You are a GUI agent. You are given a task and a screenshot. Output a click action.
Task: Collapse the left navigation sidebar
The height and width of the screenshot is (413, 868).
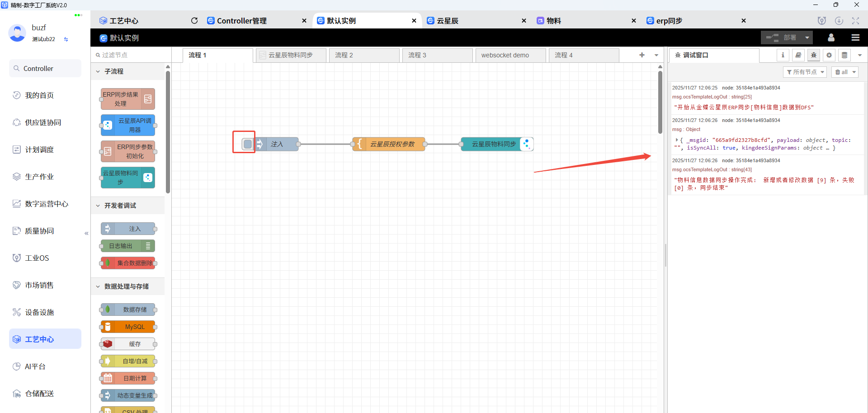pos(86,234)
